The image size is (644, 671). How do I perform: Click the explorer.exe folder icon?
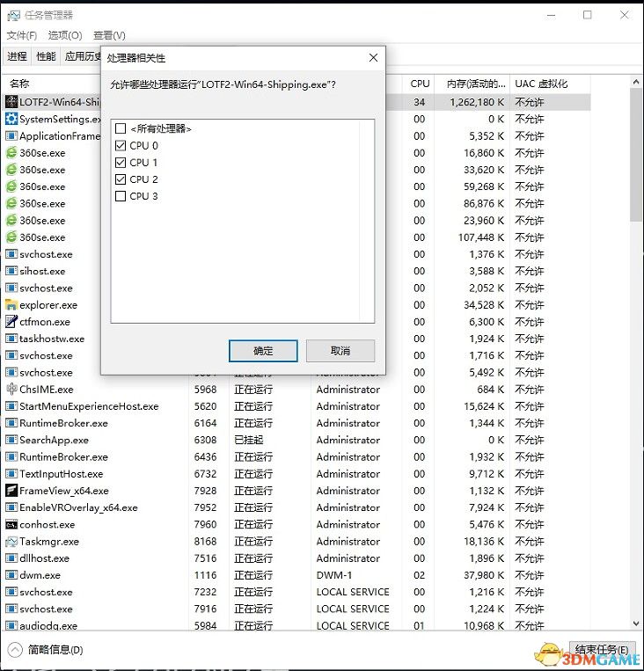click(11, 304)
